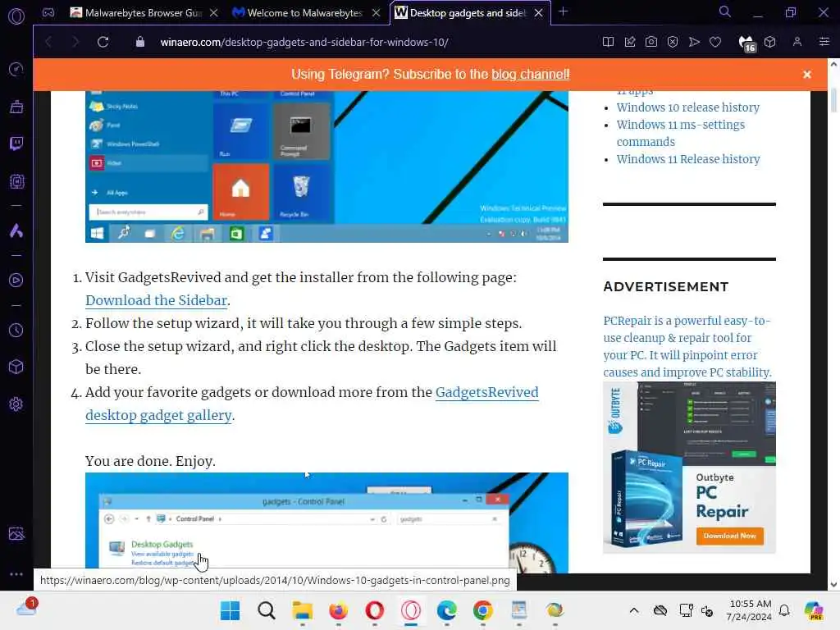Open GX Corner gamepad icon
This screenshot has height=630, width=840.
[x=48, y=12]
